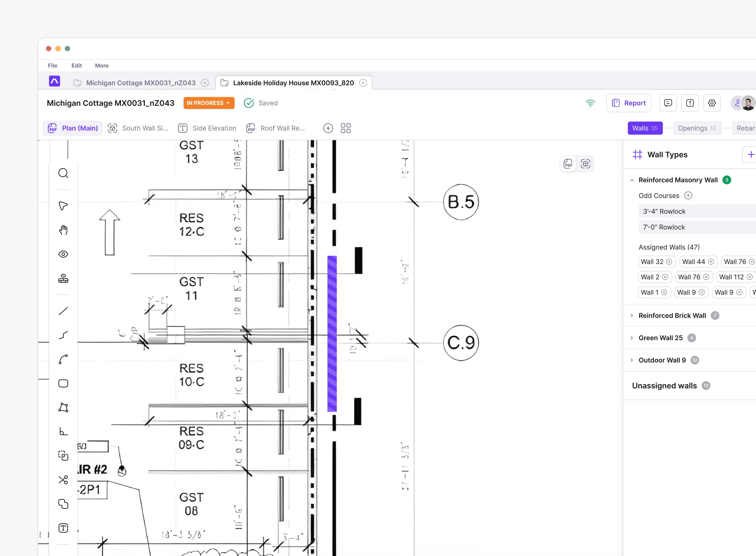Screen dimensions: 756x556
Task: Click the Report button
Action: tap(628, 103)
